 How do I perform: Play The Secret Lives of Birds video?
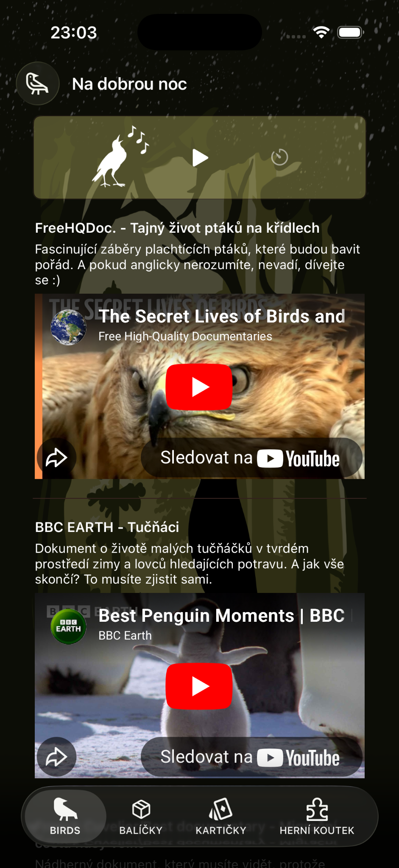click(199, 387)
